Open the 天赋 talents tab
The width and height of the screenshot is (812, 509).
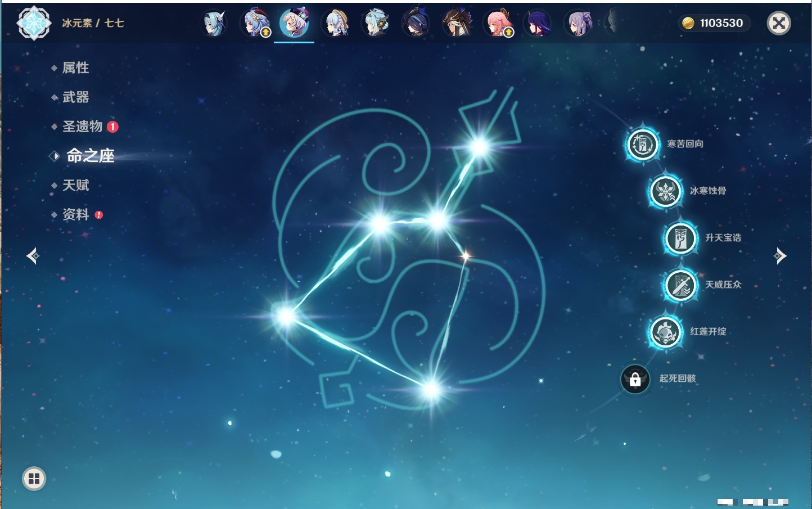point(75,185)
